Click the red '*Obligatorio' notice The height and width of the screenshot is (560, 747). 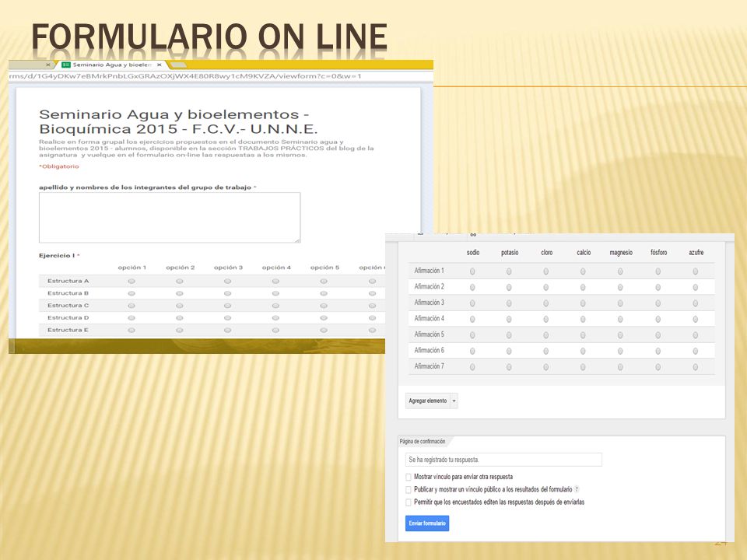59,166
